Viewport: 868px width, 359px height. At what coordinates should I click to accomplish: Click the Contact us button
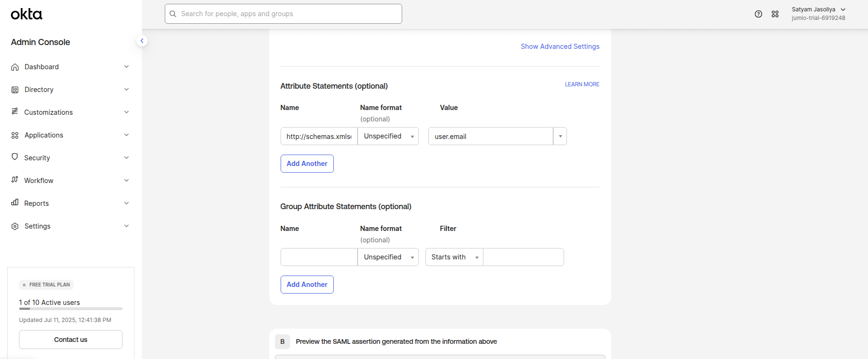(71, 340)
